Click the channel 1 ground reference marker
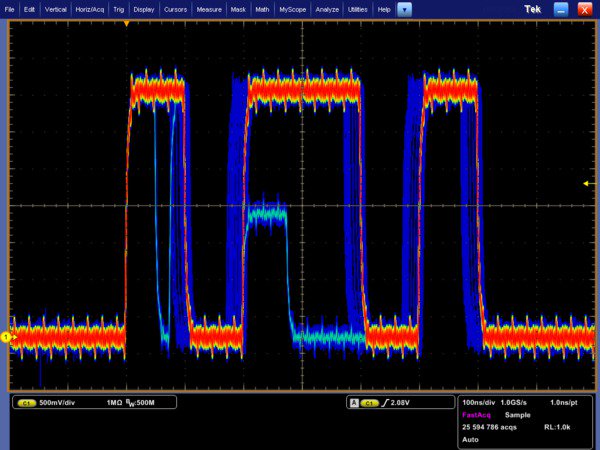 tap(6, 338)
